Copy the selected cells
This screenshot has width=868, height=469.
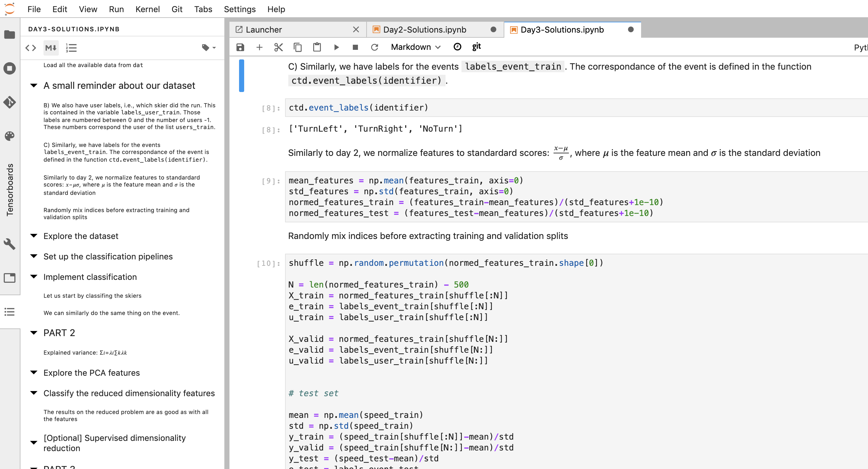(x=298, y=47)
